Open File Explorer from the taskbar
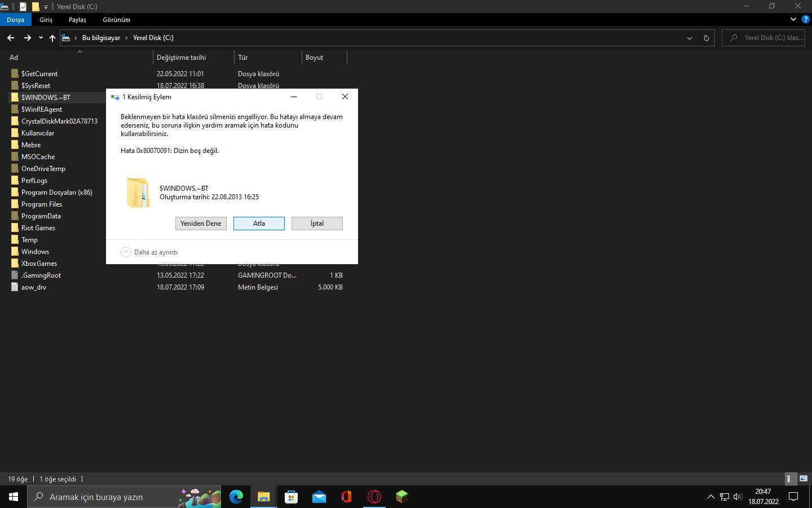The width and height of the screenshot is (812, 508). click(263, 497)
